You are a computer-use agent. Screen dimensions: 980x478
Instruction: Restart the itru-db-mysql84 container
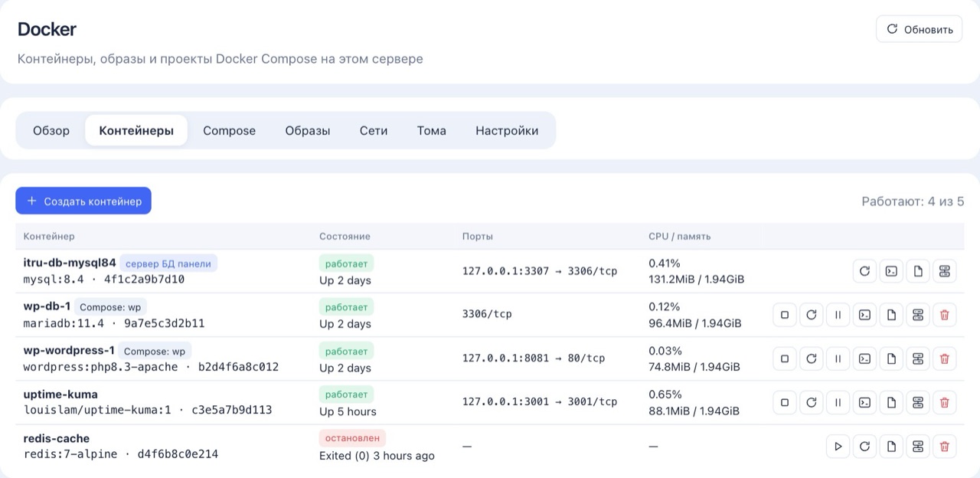tap(864, 271)
